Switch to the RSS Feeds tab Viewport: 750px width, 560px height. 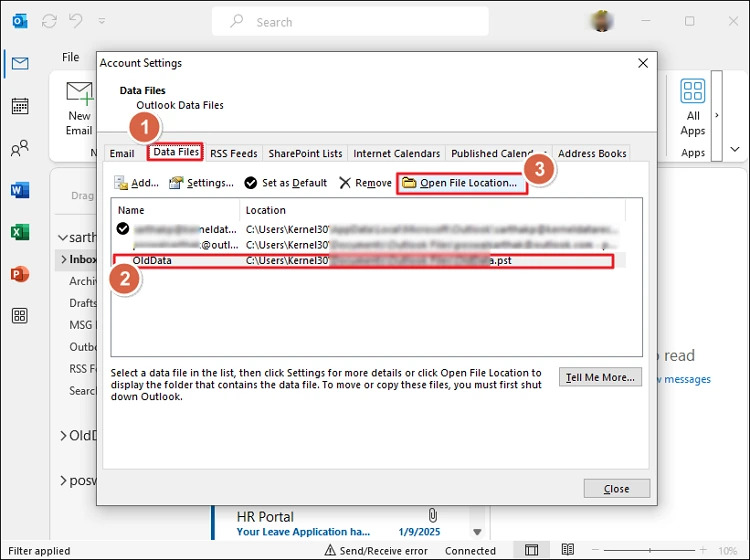[233, 154]
